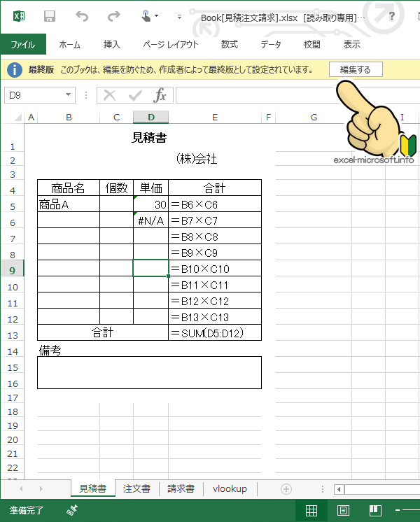This screenshot has width=420, height=522.
Task: Switch to the 注文書 sheet tab
Action: point(136,488)
